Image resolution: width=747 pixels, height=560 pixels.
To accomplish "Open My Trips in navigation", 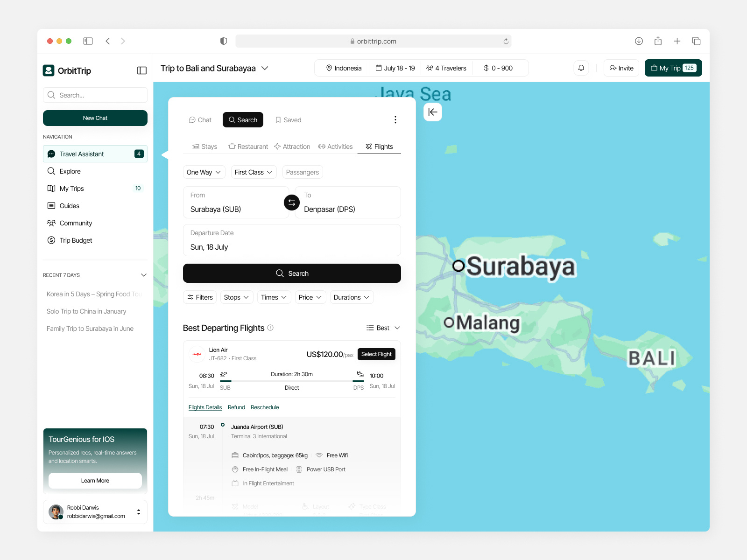I will click(x=95, y=189).
